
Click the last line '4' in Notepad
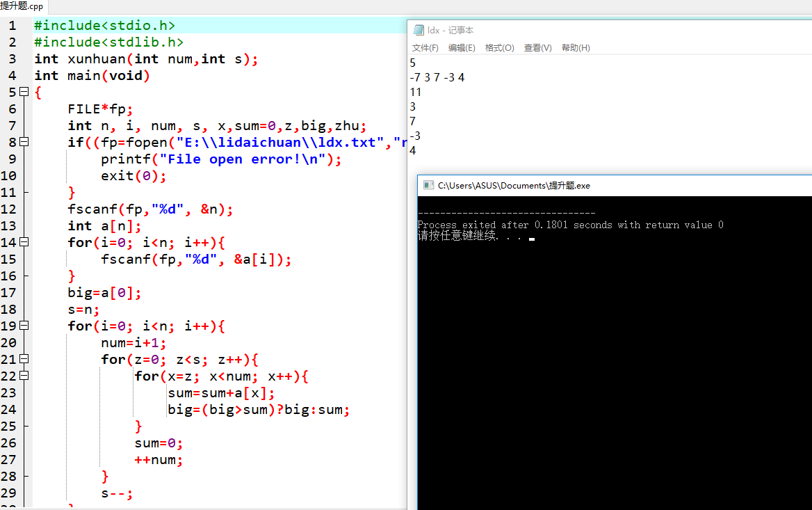[413, 150]
